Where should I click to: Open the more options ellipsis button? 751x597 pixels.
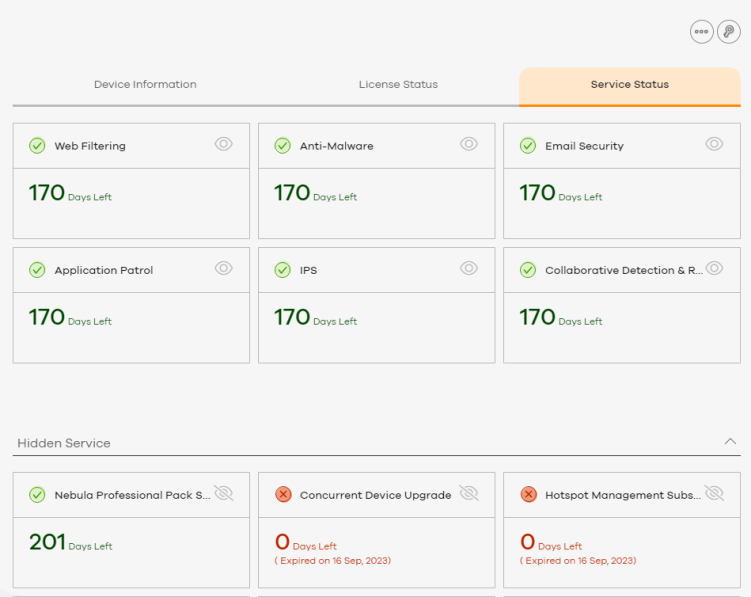click(702, 32)
